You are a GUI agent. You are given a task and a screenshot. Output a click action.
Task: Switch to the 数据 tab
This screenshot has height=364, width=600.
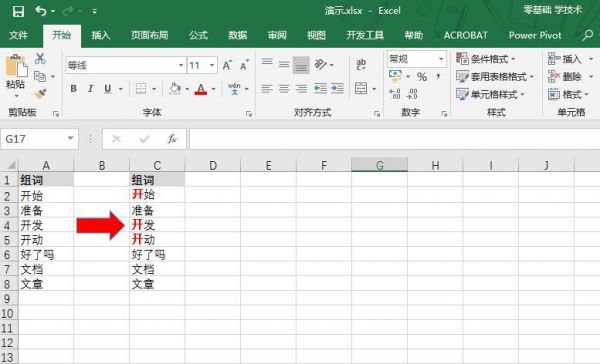click(x=238, y=36)
